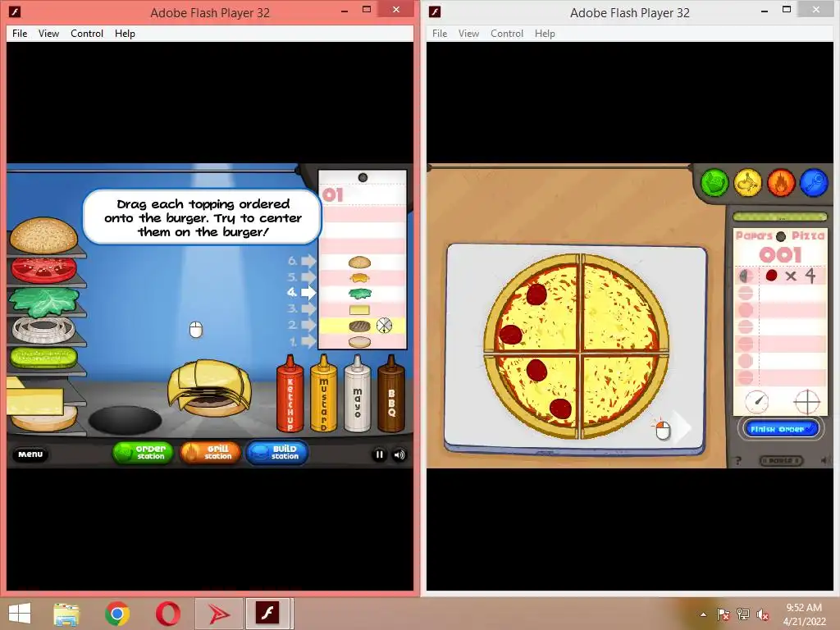Viewport: 840px width, 630px height.
Task: Click the bottom bun item on order ticket
Action: [x=359, y=342]
